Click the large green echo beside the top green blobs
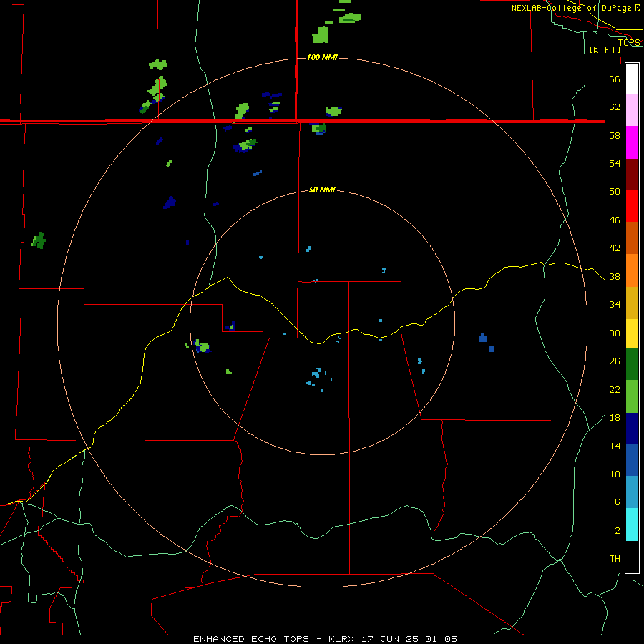644x644 pixels. [321, 35]
